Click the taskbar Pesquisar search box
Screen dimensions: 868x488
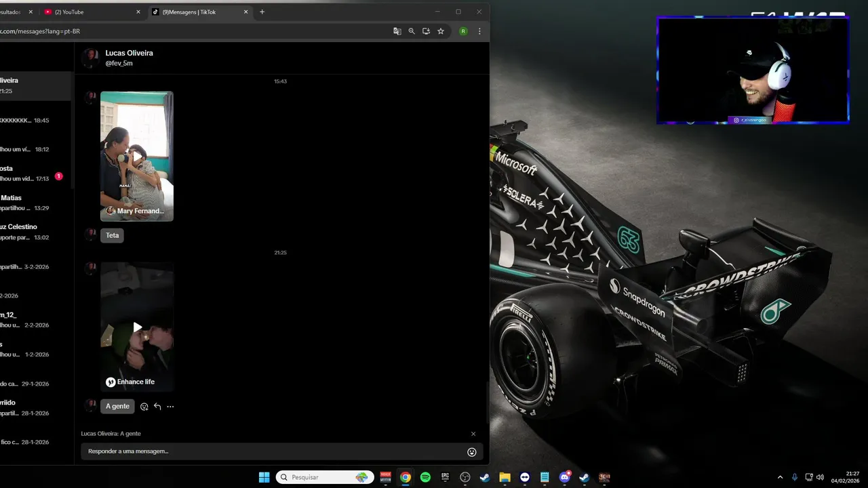(325, 477)
